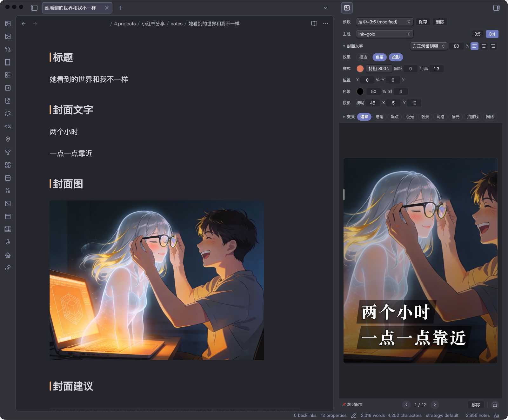Open a new tab with the plus icon
Viewport: 508px width, 420px height.
tap(121, 8)
